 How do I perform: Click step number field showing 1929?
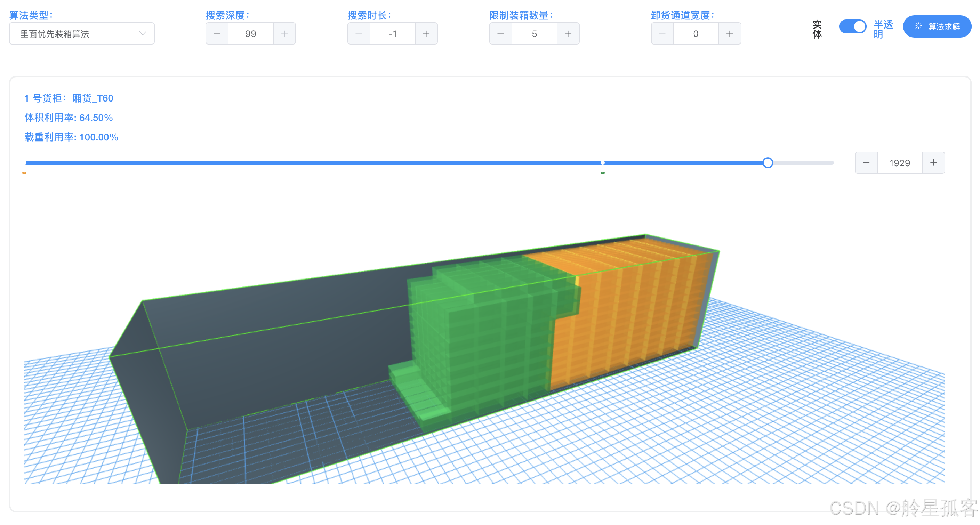899,163
